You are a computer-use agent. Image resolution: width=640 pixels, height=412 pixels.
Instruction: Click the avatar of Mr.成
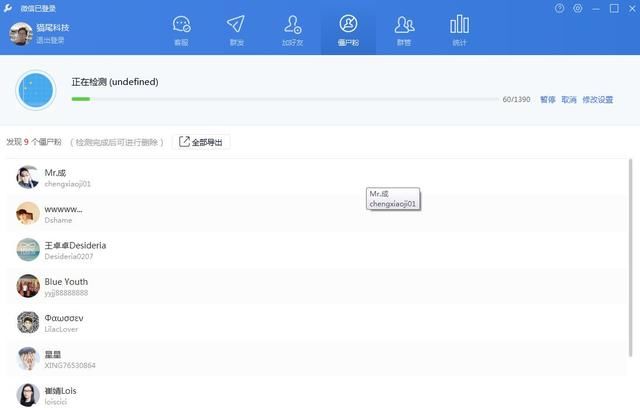click(28, 177)
